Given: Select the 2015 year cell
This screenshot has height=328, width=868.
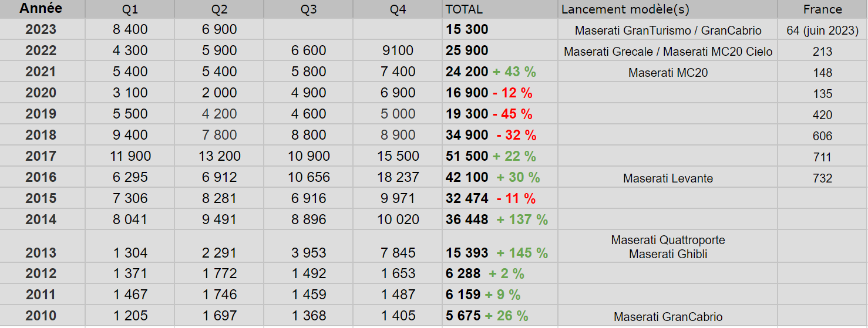Looking at the screenshot, I should (x=42, y=198).
